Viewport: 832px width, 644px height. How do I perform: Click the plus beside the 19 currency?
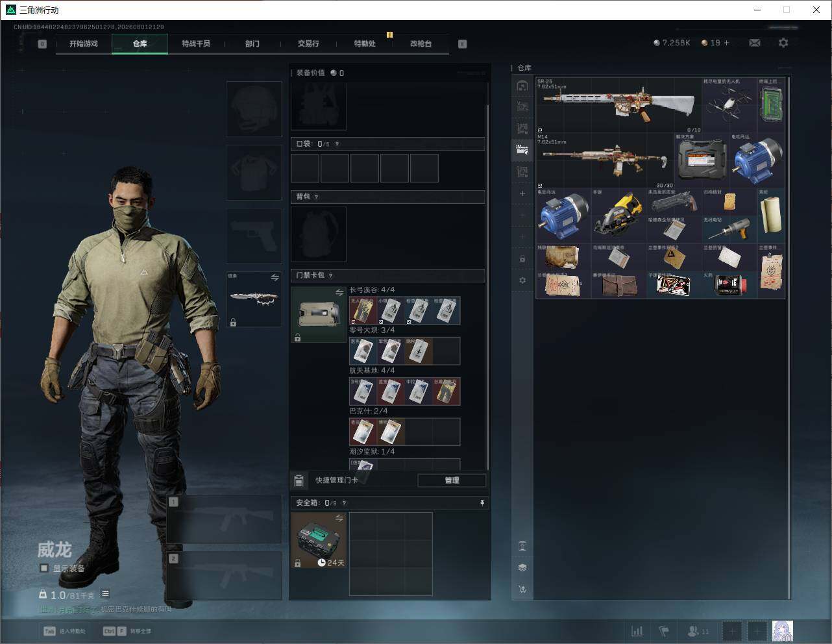click(726, 43)
